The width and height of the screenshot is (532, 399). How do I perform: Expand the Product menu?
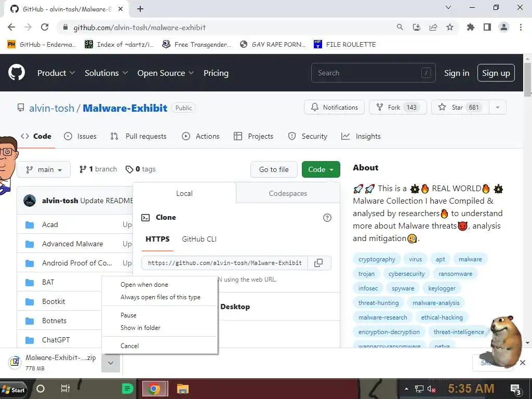56,73
